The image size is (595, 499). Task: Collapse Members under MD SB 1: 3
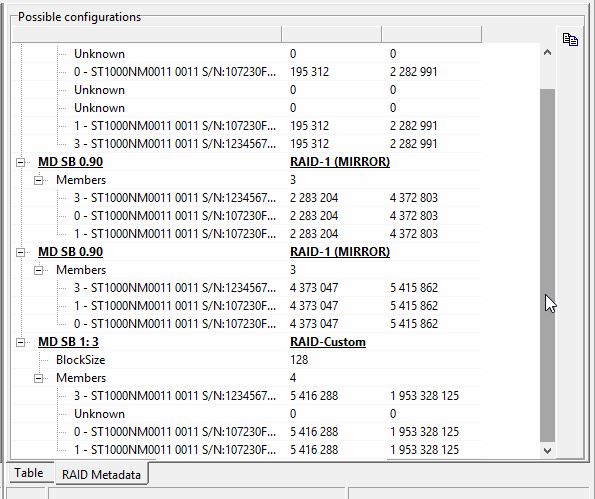coord(38,378)
